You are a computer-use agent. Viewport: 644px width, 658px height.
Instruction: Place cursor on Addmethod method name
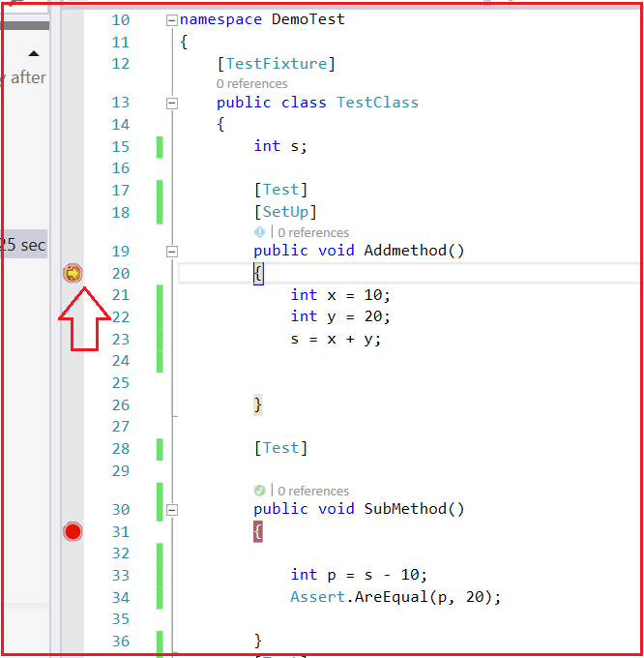(x=405, y=251)
